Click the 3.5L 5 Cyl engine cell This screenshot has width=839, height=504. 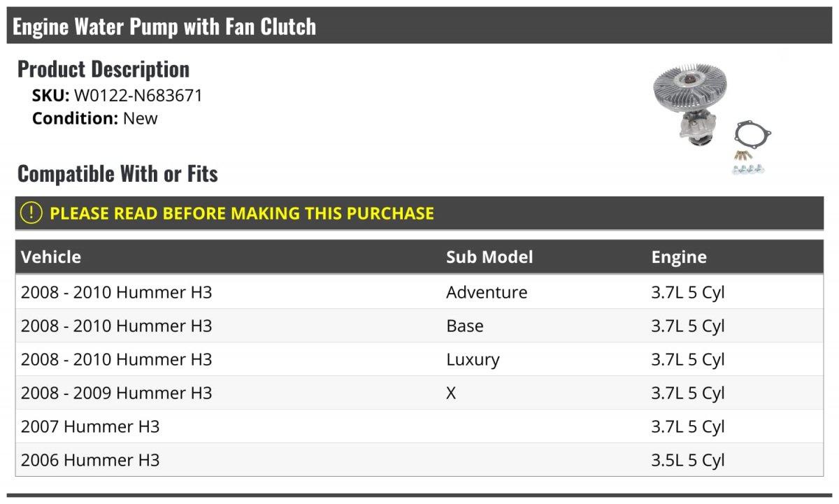(x=688, y=461)
